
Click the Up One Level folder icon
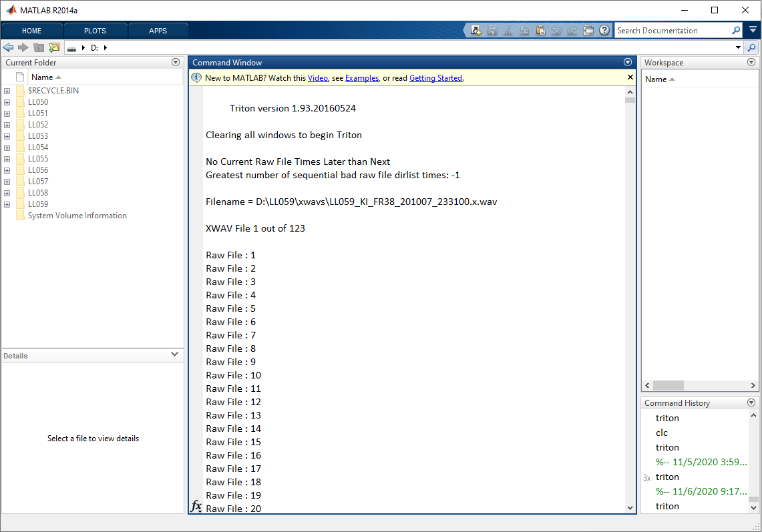pyautogui.click(x=38, y=47)
